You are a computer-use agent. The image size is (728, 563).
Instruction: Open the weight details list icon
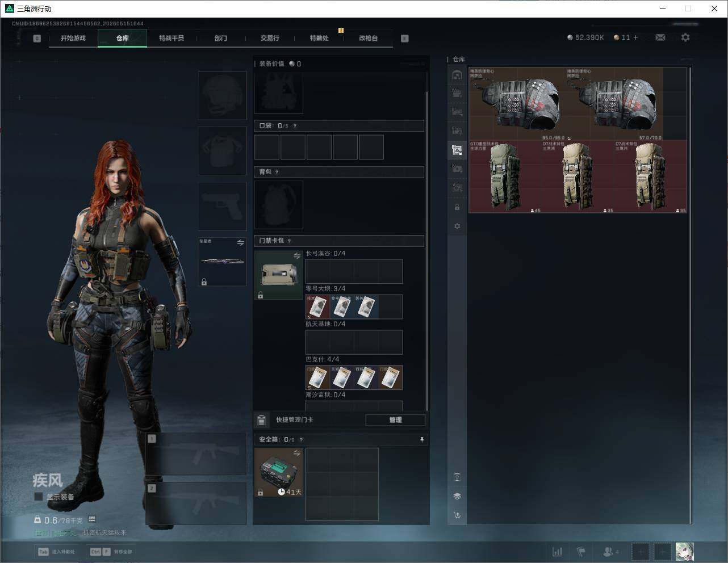(x=92, y=519)
